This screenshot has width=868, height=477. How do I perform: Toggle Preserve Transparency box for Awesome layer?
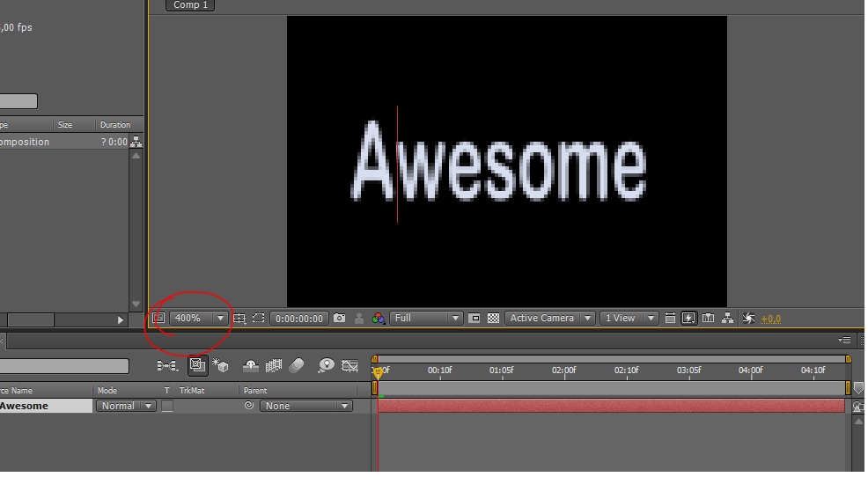click(167, 407)
